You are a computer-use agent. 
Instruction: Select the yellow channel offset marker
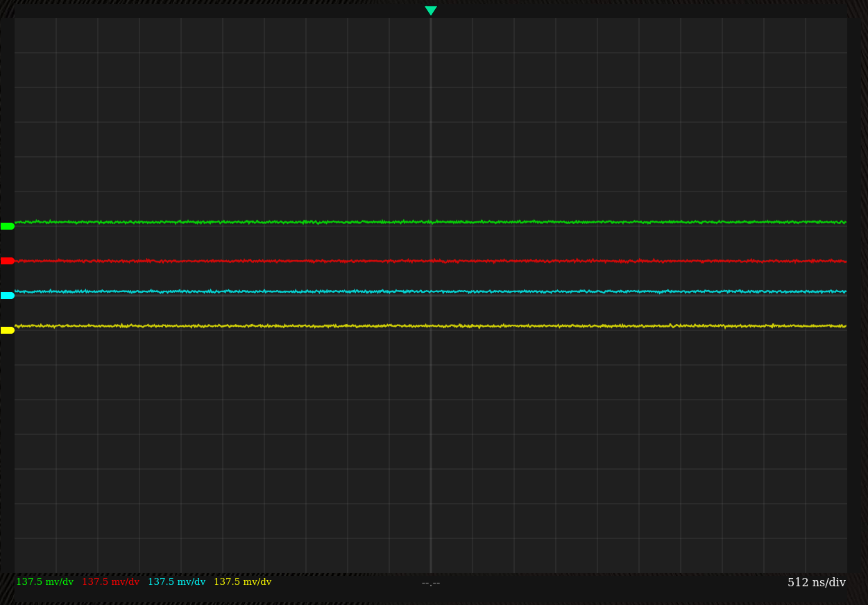coord(8,330)
